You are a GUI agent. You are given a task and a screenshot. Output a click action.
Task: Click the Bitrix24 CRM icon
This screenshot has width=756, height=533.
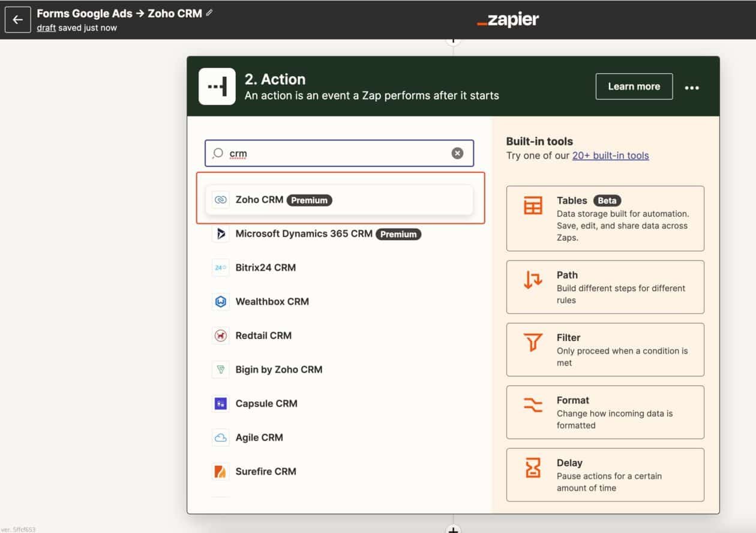(x=221, y=268)
